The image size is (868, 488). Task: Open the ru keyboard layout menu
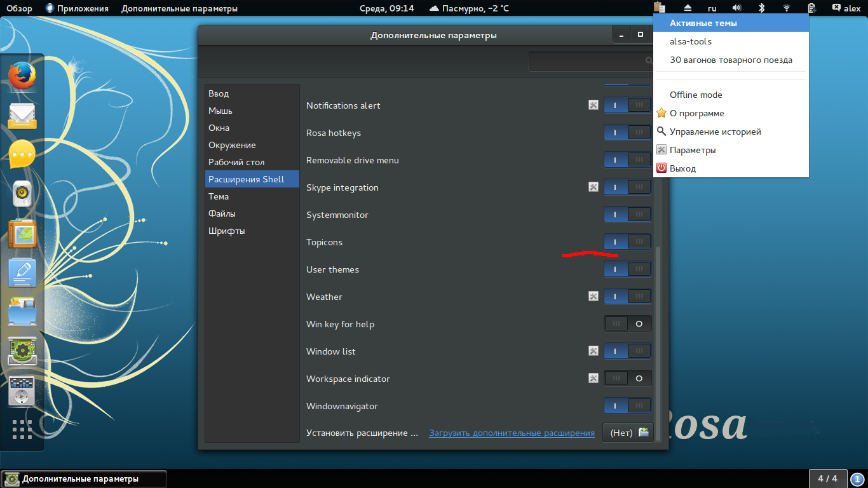pyautogui.click(x=712, y=8)
